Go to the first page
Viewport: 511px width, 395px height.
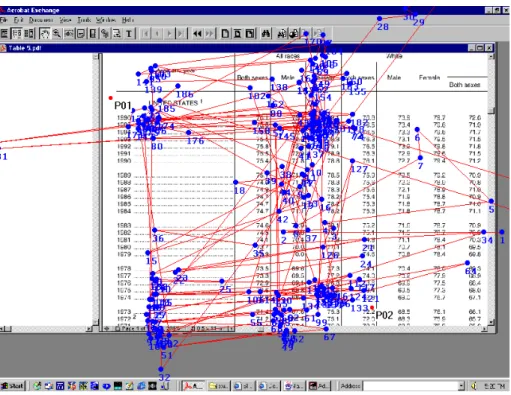(145, 34)
